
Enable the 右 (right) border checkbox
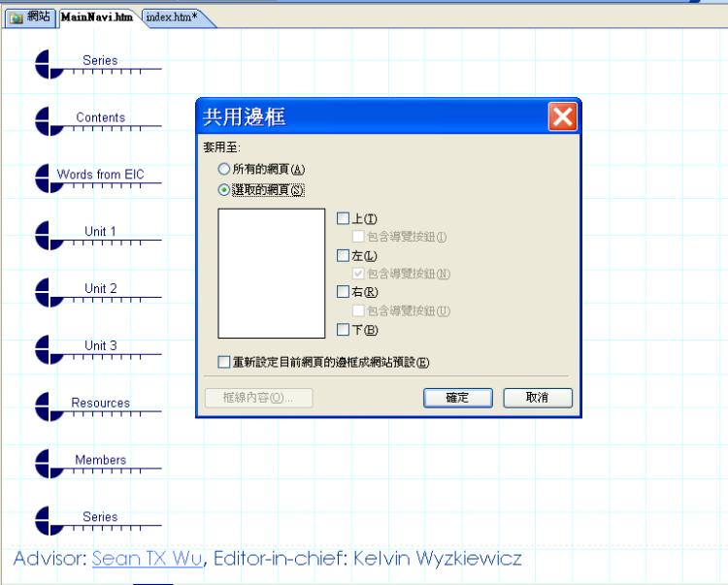pyautogui.click(x=342, y=292)
